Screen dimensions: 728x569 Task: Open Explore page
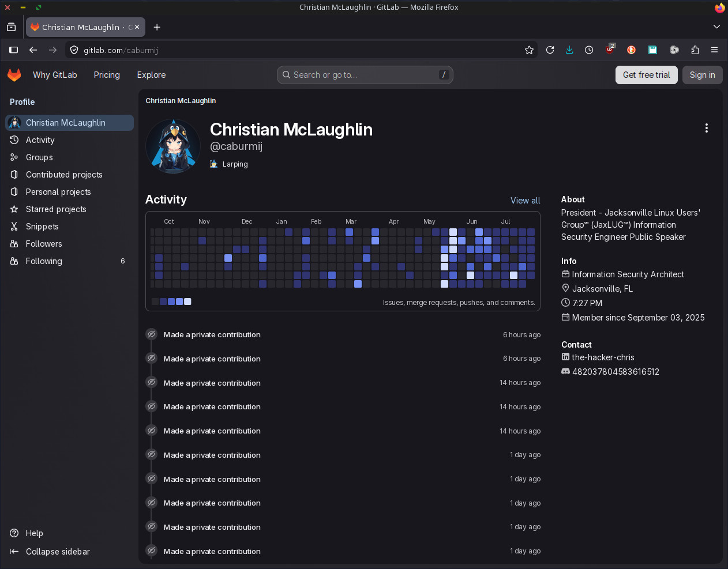(x=151, y=75)
